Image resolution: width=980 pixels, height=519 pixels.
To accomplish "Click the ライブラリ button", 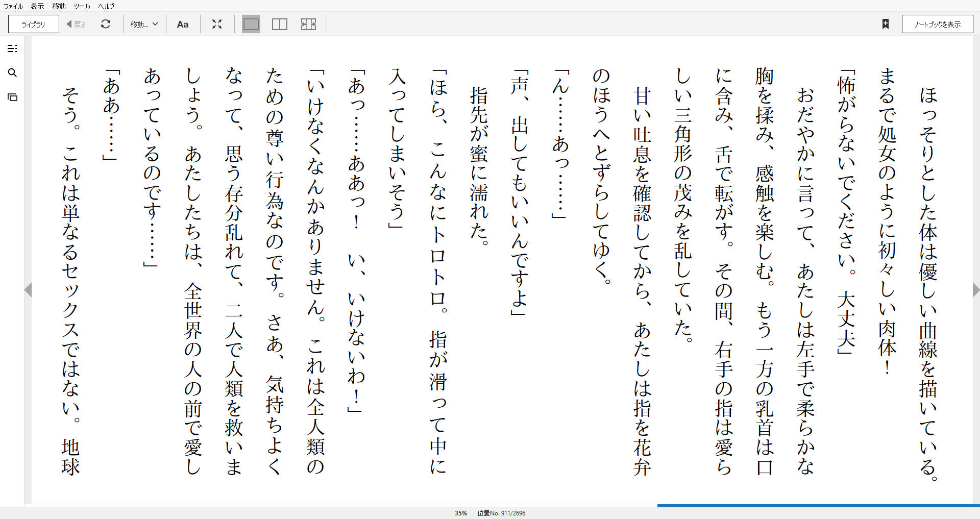I will [34, 24].
